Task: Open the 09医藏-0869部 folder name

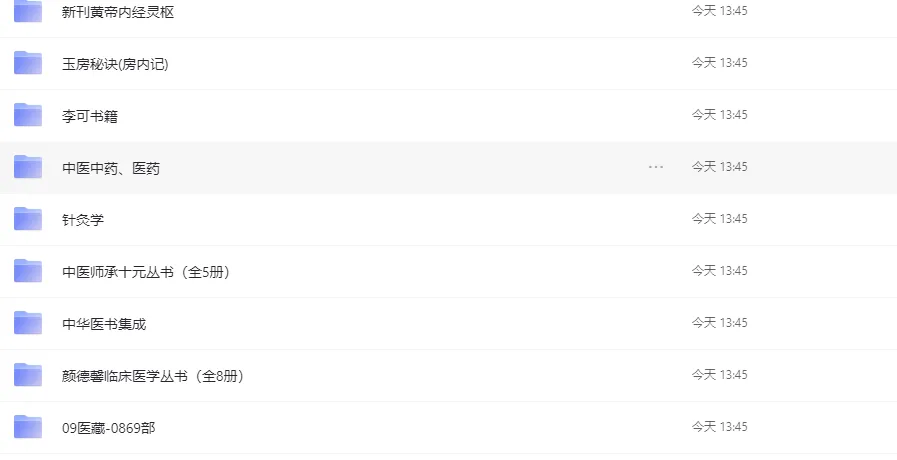Action: coord(108,428)
